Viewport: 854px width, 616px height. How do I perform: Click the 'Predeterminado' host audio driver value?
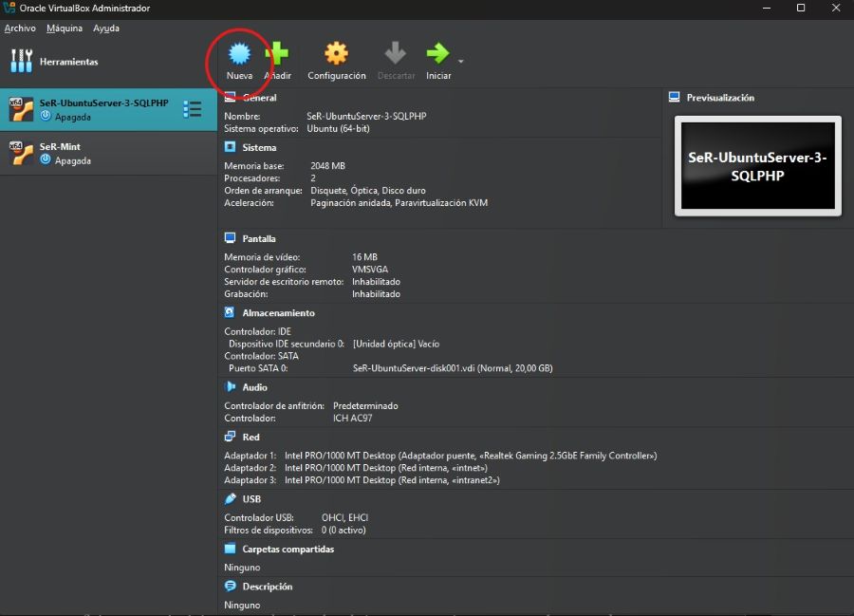(x=365, y=406)
